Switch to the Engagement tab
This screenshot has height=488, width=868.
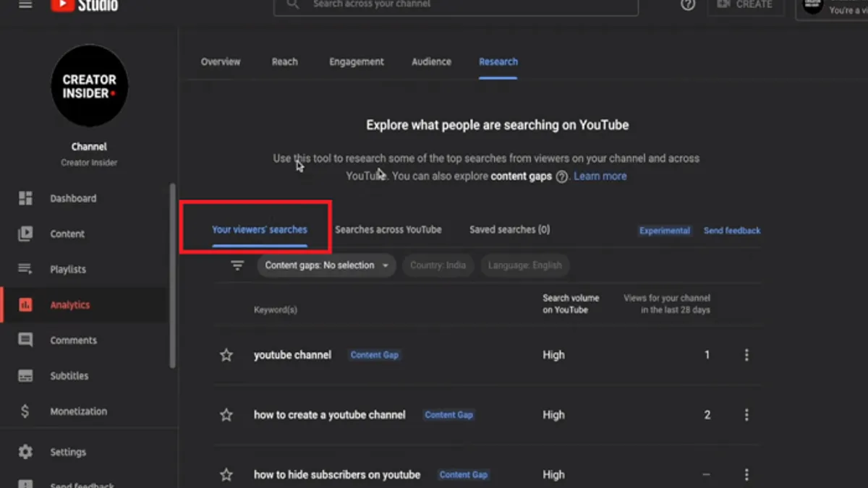click(357, 61)
